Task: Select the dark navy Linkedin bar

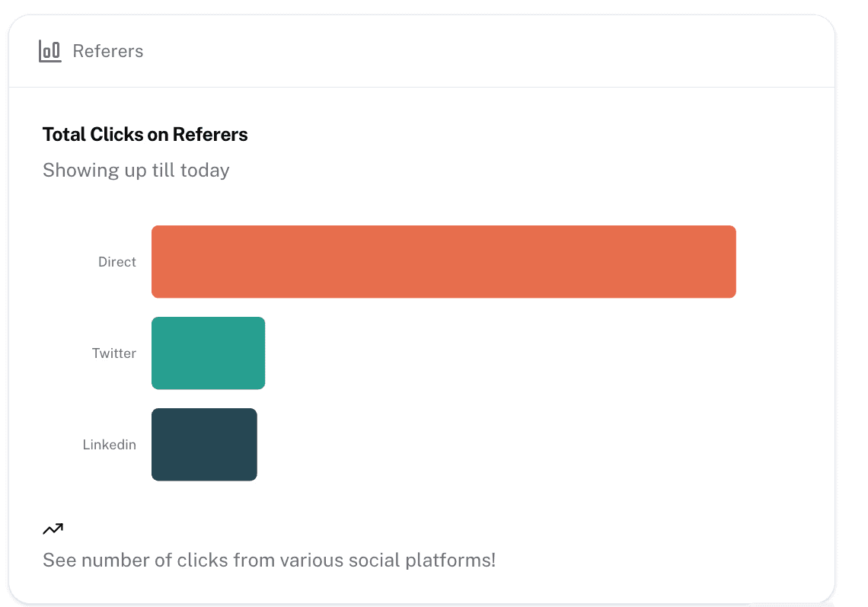Action: 204,444
